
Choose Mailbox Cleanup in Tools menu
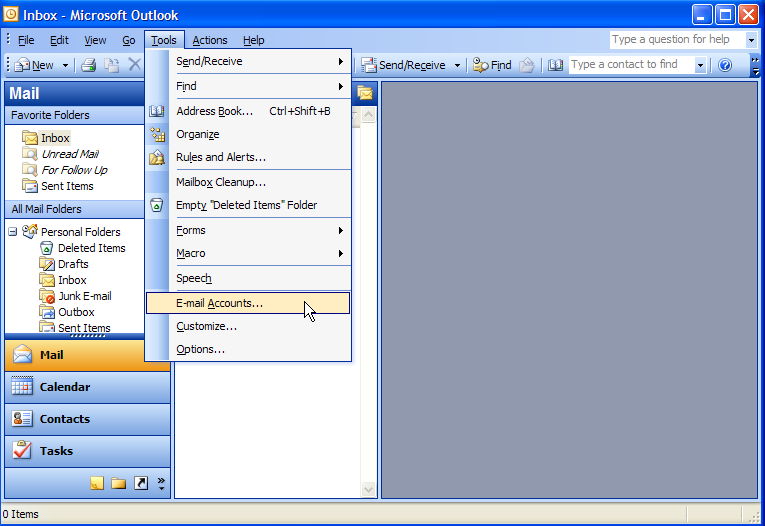(248, 182)
